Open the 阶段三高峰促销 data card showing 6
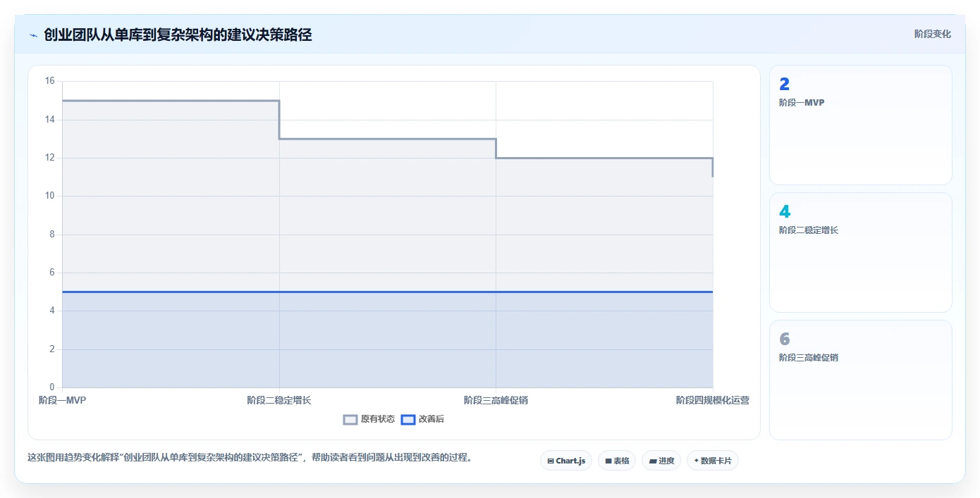This screenshot has width=980, height=498. (x=861, y=380)
